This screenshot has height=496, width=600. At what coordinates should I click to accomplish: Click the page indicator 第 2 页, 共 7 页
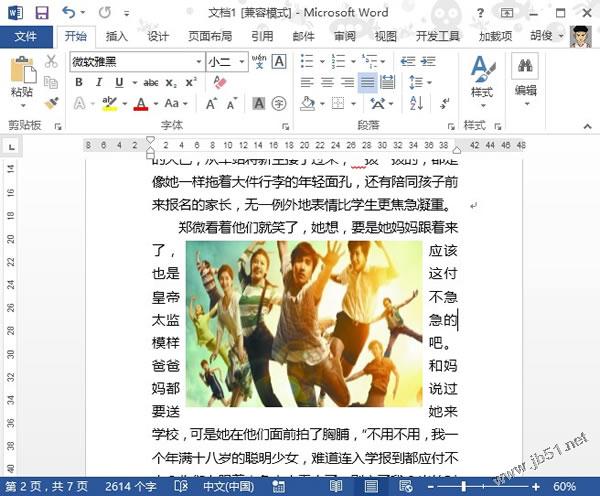tap(46, 486)
